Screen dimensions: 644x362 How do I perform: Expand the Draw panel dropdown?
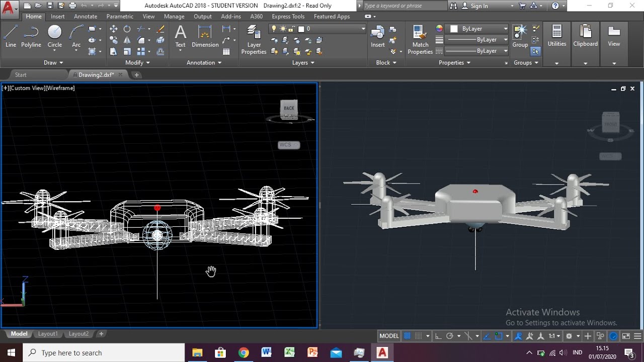coord(53,62)
